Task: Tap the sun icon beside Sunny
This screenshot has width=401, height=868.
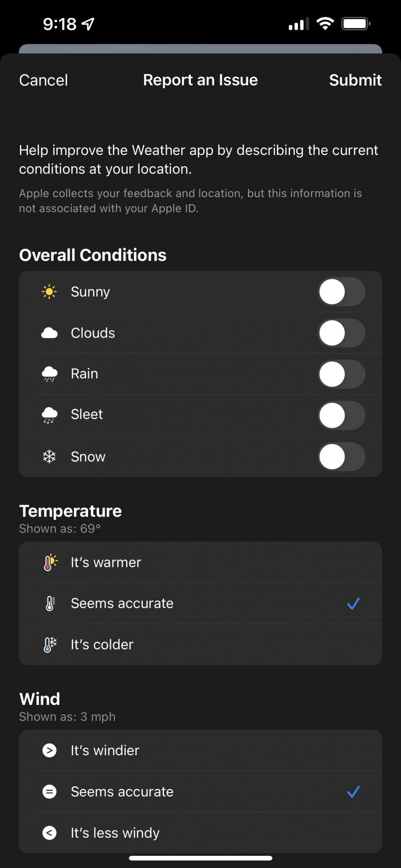Action: point(49,292)
